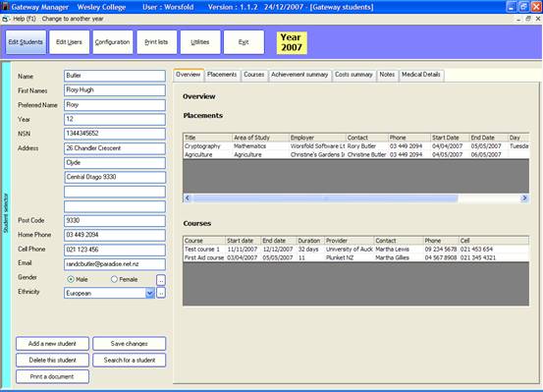Image resolution: width=543 pixels, height=392 pixels.
Task: Click the placements horizontal scrollbar thumb
Action: tap(325, 197)
